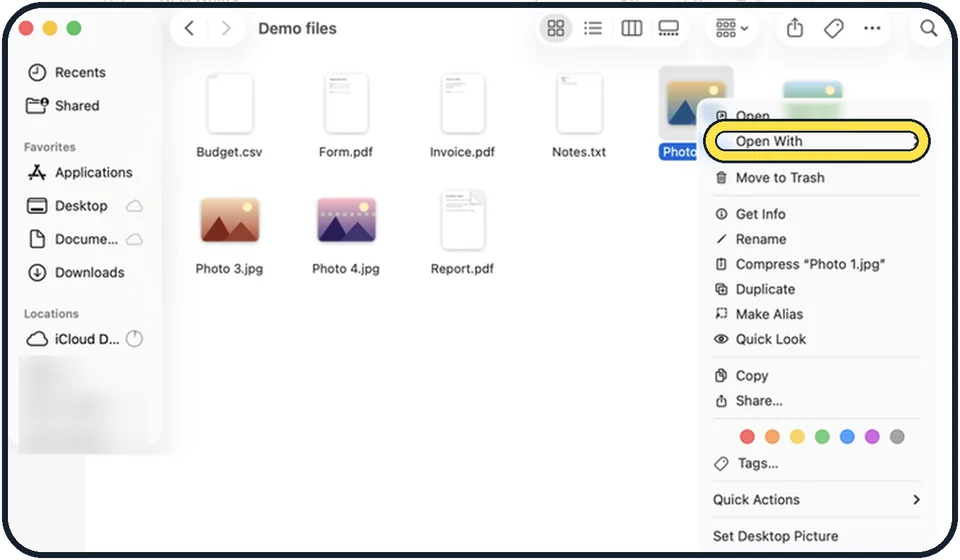Image resolution: width=960 pixels, height=560 pixels.
Task: Choose Compress “Photo 1.jpg”
Action: (x=817, y=264)
